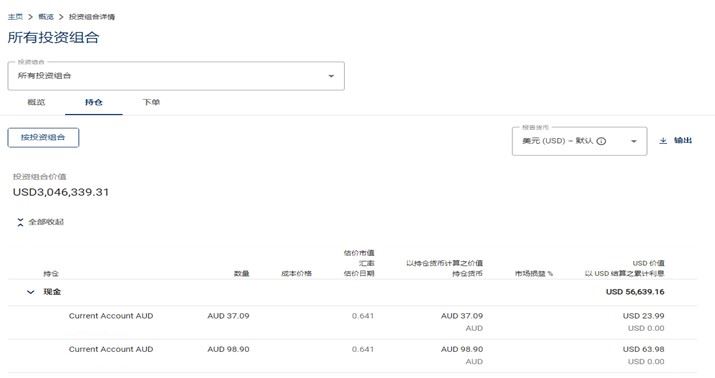This screenshot has width=715, height=378.
Task: Open the 概览 breadcrumb link
Action: tap(46, 17)
